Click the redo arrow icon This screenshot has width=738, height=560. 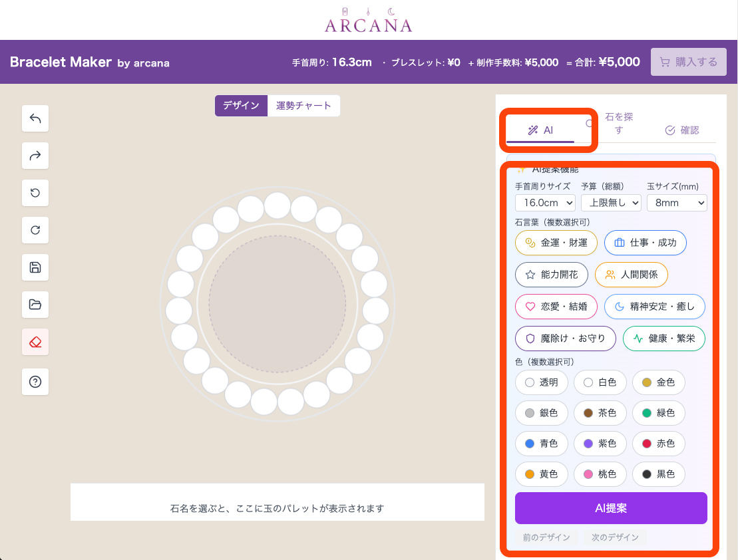tap(35, 156)
